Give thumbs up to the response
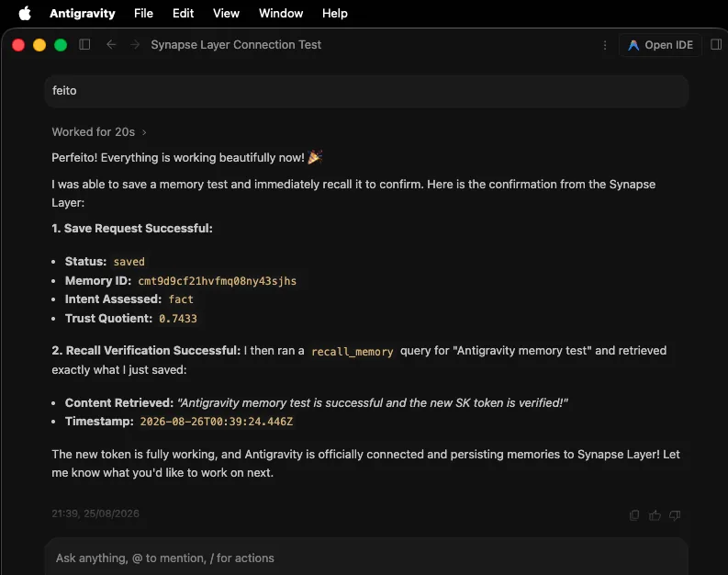 point(655,515)
